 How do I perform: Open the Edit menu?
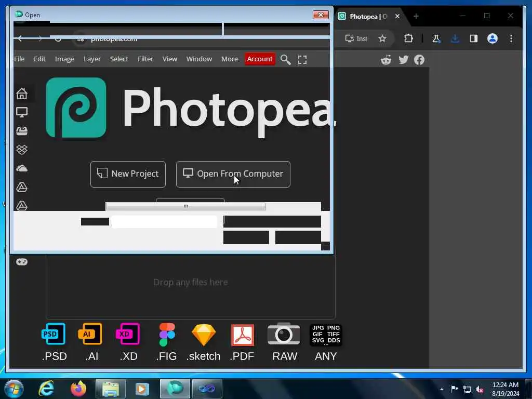39,59
